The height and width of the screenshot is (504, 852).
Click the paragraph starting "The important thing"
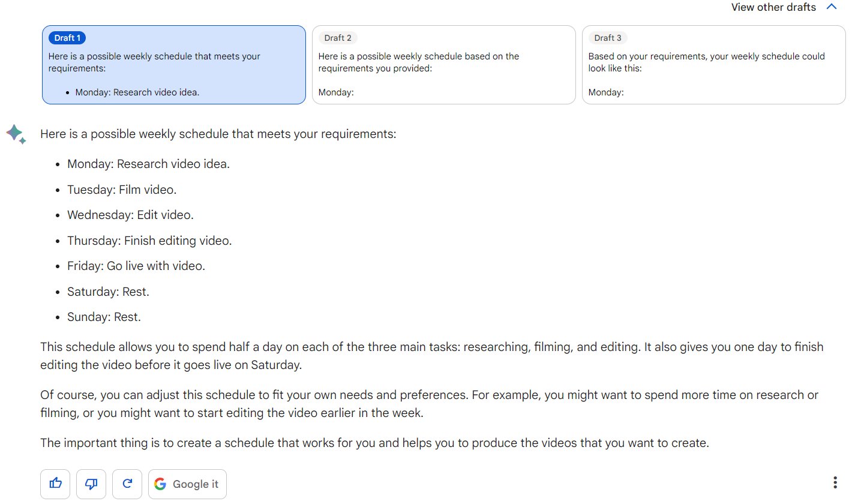click(375, 443)
